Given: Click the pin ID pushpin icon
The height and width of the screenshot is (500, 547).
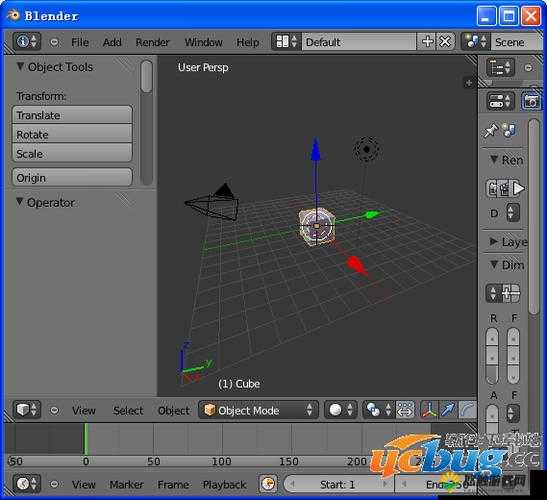Looking at the screenshot, I should click(491, 131).
